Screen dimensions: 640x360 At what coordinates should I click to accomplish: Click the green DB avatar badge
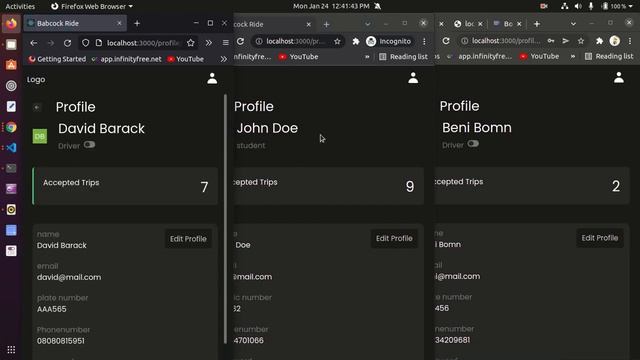(x=40, y=136)
